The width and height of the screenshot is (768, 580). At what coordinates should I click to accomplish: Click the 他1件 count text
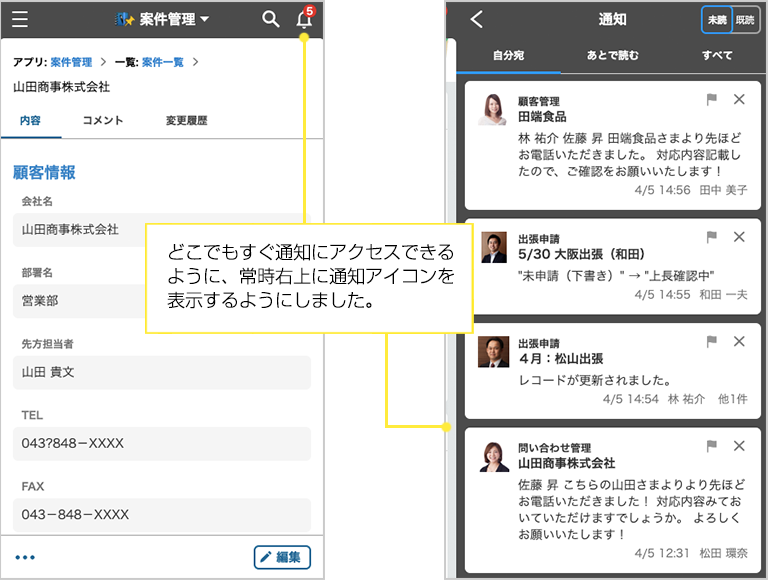pyautogui.click(x=733, y=399)
